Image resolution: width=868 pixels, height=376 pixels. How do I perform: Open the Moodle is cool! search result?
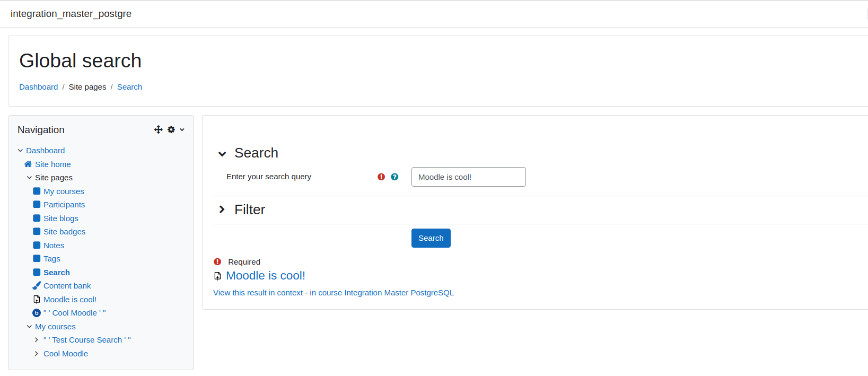[266, 276]
